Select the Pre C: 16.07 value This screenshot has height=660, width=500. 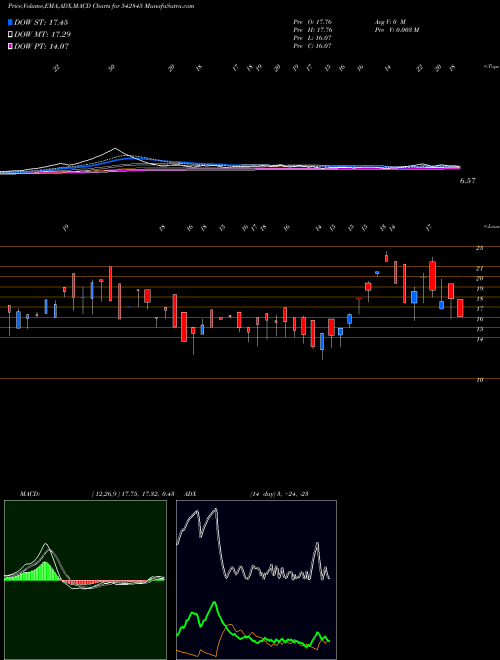[313, 46]
